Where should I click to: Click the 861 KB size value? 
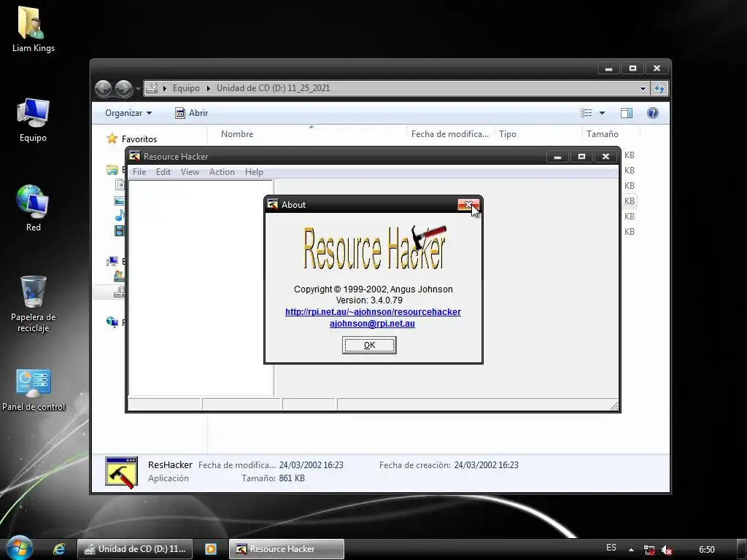pyautogui.click(x=292, y=478)
